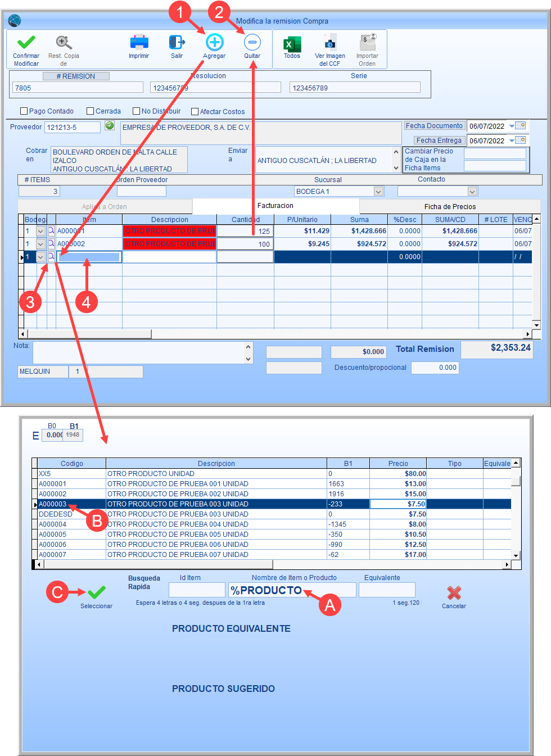Click the Fecha Entrega button

pyautogui.click(x=439, y=141)
